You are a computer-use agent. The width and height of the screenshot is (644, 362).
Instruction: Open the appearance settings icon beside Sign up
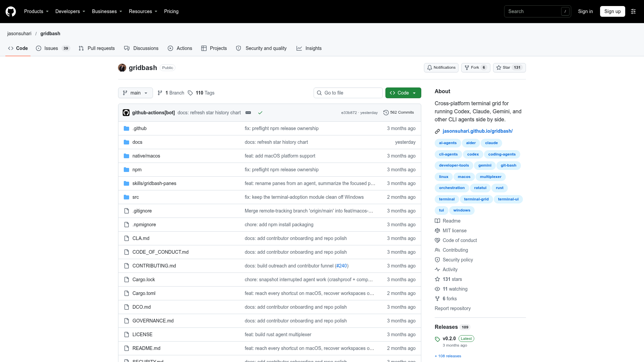coord(633,11)
